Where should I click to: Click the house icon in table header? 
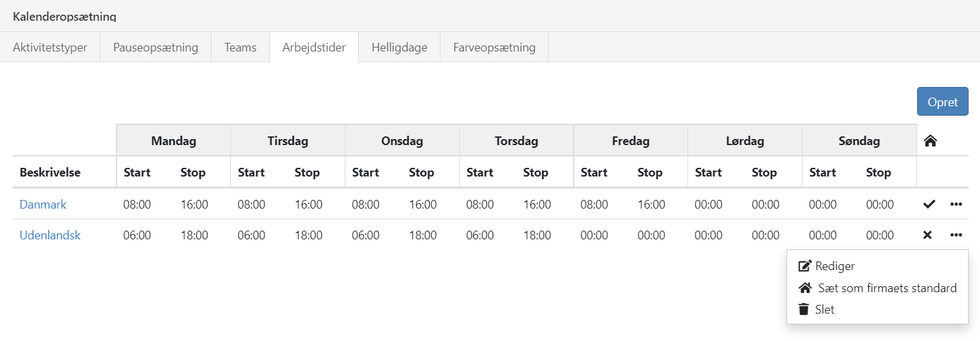pyautogui.click(x=930, y=141)
